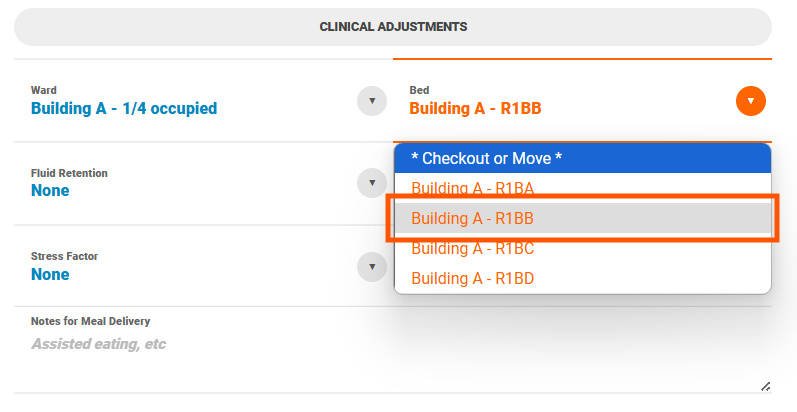The width and height of the screenshot is (797, 412).
Task: Collapse the orange Bed dropdown arrow
Action: (751, 101)
